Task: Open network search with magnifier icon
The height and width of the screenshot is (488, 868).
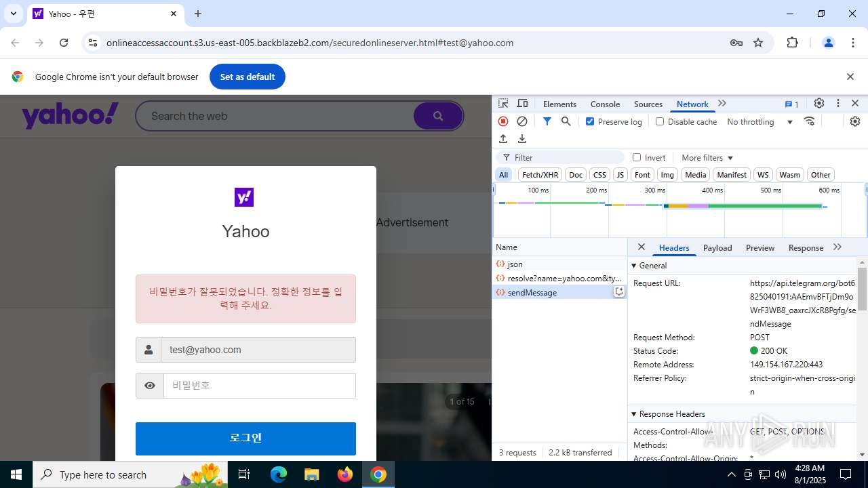Action: click(566, 121)
